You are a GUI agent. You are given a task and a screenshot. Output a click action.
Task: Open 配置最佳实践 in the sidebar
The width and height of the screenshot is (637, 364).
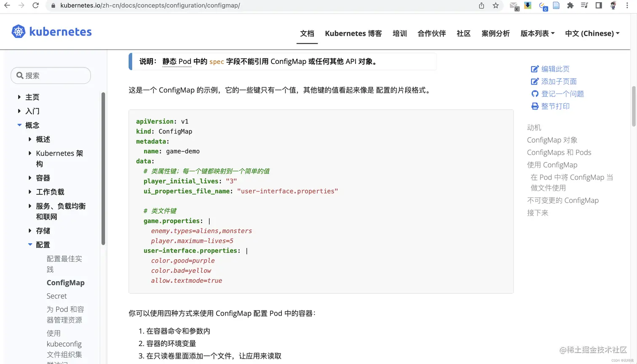coord(64,264)
